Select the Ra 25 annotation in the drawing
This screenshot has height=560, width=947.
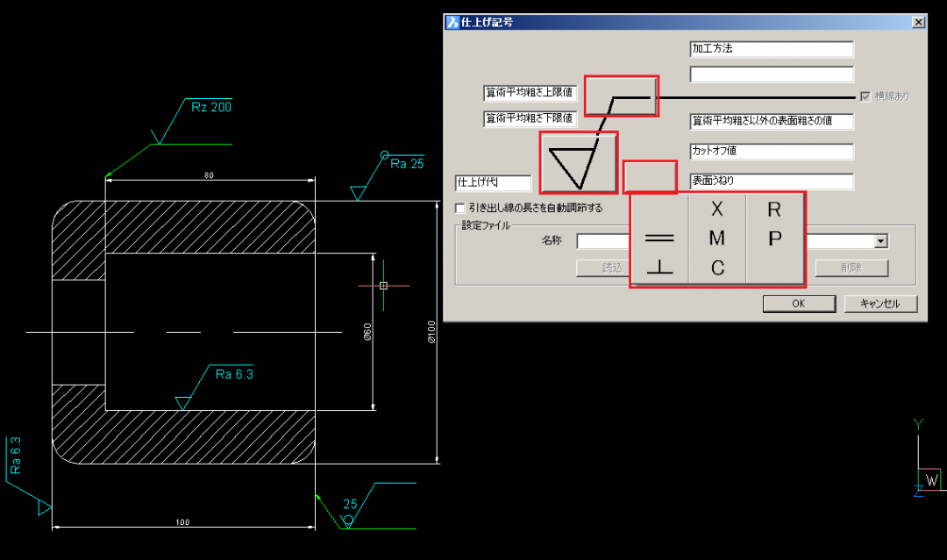(x=407, y=164)
